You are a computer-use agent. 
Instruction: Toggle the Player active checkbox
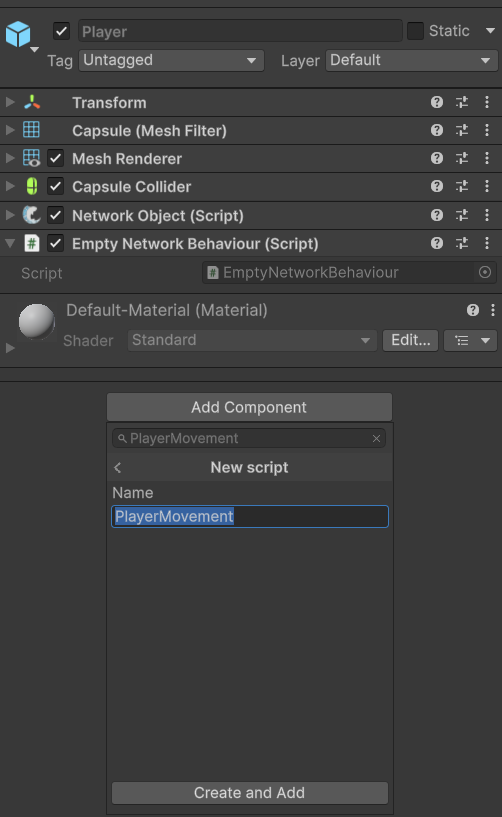pyautogui.click(x=62, y=31)
